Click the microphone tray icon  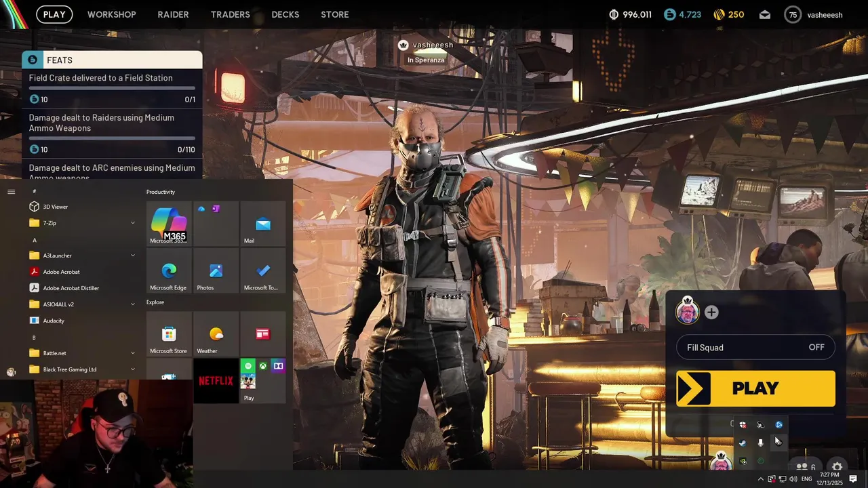coord(760,443)
